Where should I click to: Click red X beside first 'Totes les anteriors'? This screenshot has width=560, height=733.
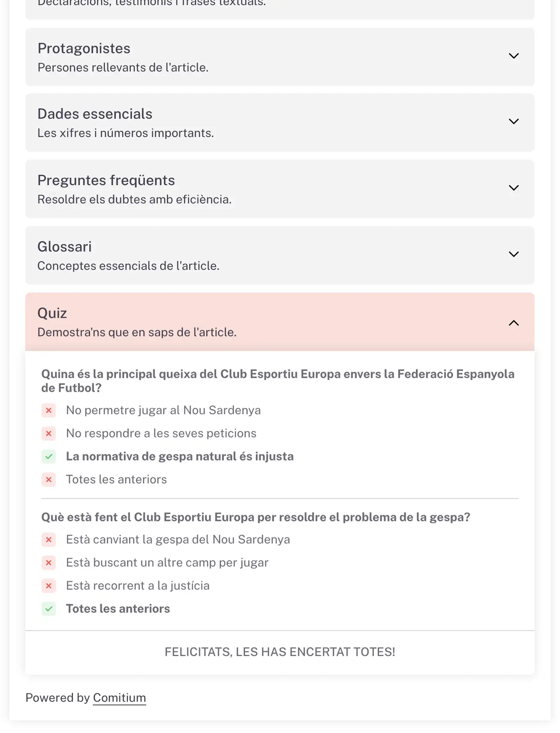tap(49, 480)
